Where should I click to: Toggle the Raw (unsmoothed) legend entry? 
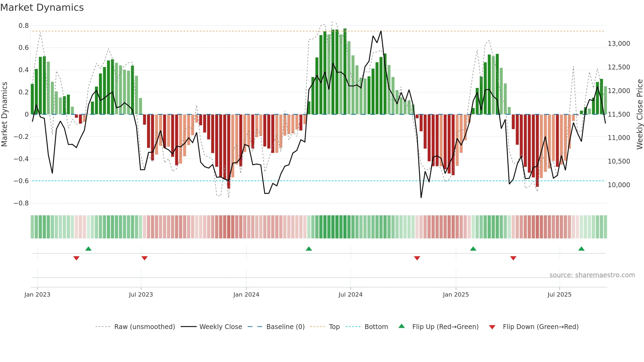point(135,327)
